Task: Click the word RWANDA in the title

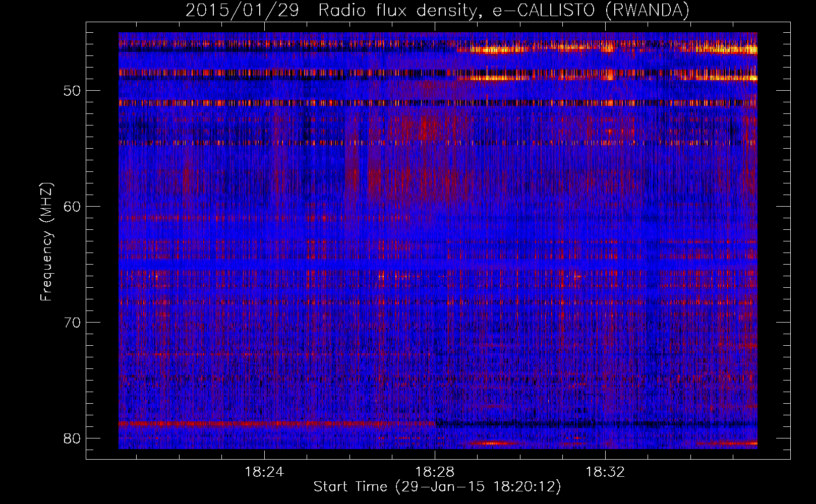Action: (648, 10)
